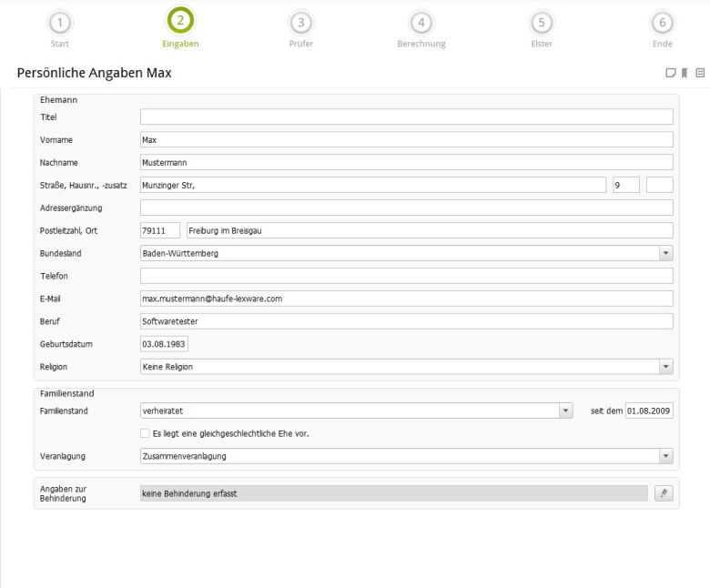Click the E-Mail input field
This screenshot has height=588, width=710.
click(x=406, y=299)
